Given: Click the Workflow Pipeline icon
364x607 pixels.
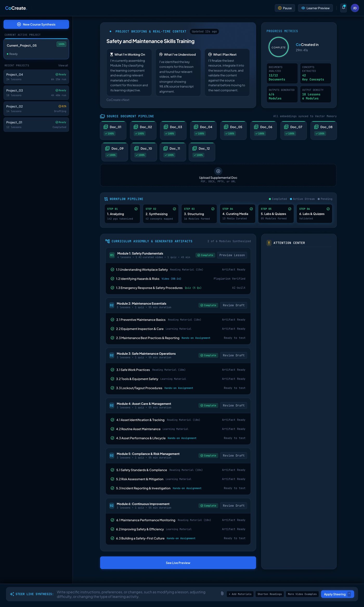Looking at the screenshot, I should tap(106, 199).
